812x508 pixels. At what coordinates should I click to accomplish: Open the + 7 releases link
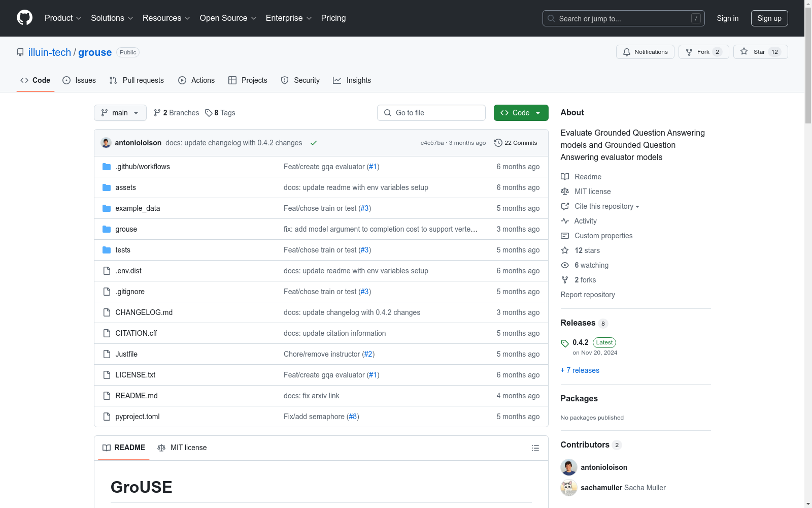pos(580,370)
